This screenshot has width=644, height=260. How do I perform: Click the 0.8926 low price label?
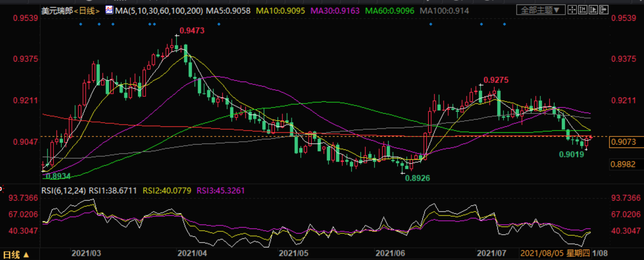(x=417, y=178)
